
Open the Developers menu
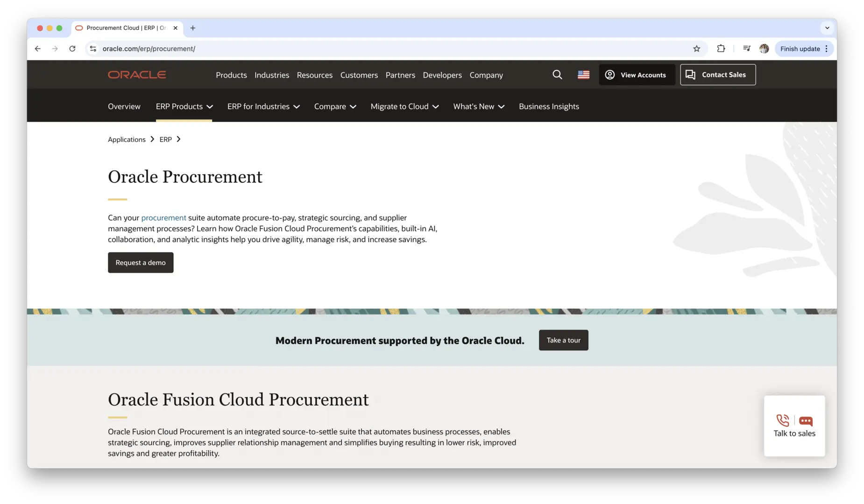tap(442, 75)
